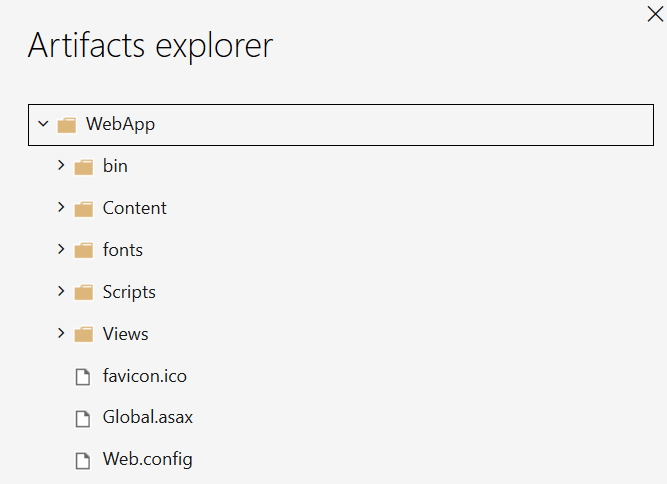Expand the fonts folder chevron
This screenshot has width=667, height=484.
[x=61, y=250]
